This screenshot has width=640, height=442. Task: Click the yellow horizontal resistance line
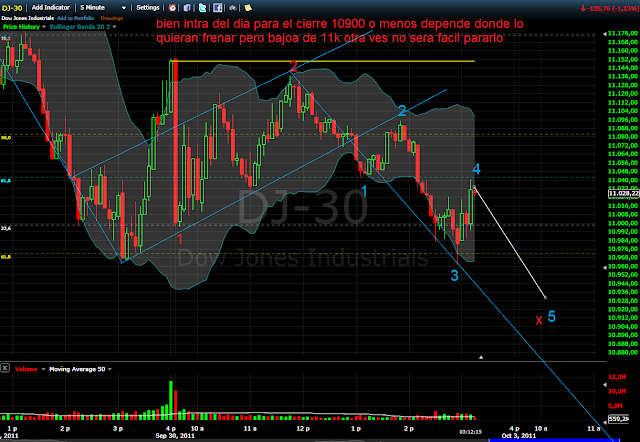click(322, 61)
